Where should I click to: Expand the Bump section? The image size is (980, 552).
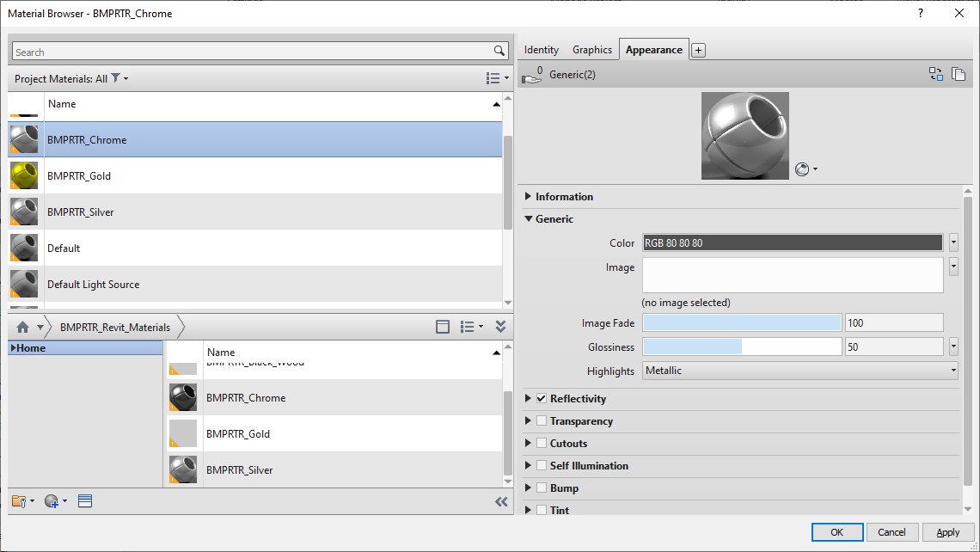528,488
